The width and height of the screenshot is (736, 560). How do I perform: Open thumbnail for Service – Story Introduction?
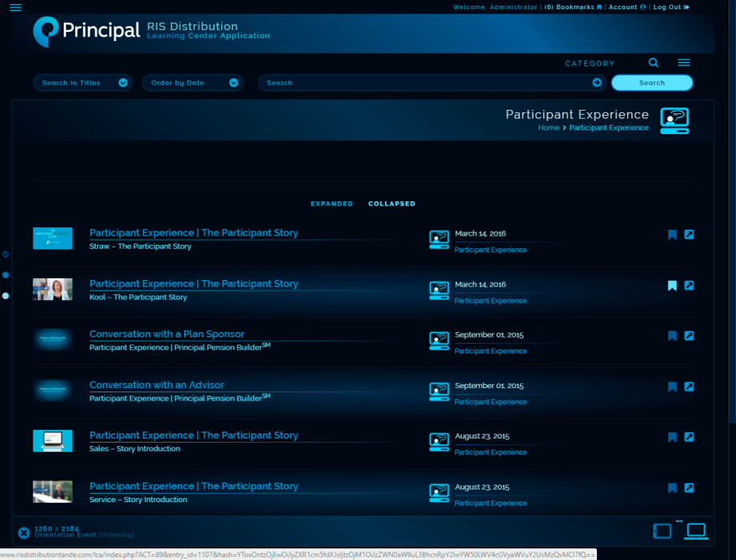[53, 491]
